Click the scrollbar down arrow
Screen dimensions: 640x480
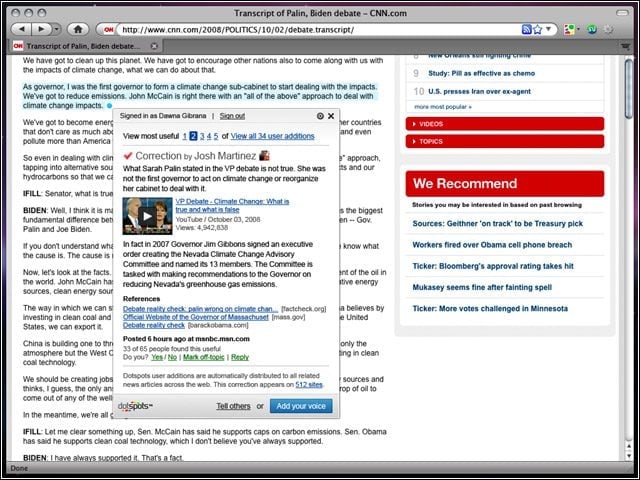coord(629,456)
